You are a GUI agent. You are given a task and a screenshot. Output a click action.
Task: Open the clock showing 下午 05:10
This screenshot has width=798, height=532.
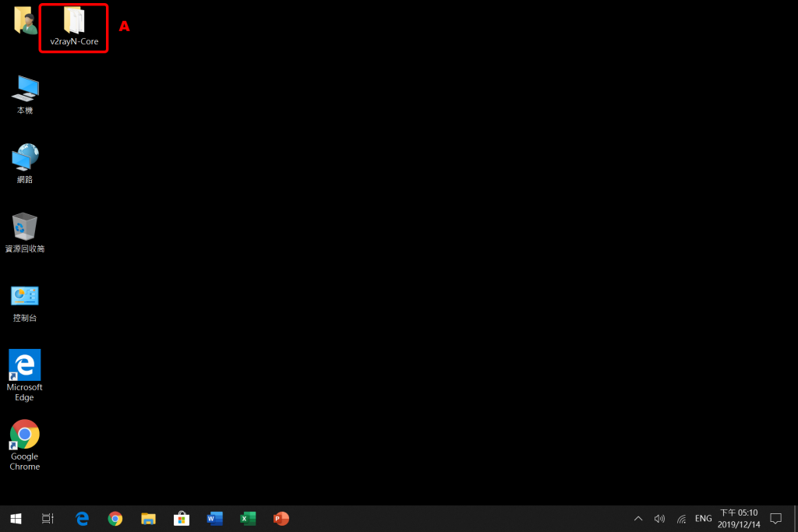coord(739,519)
